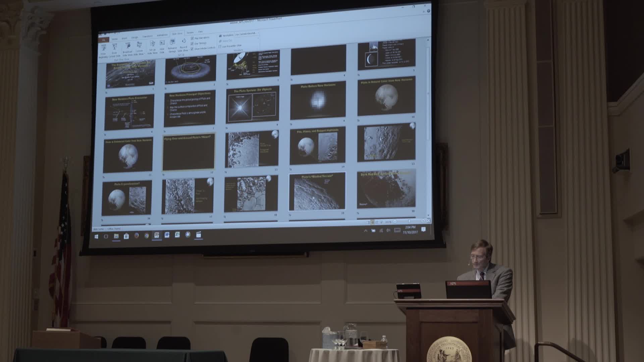Click Slide Show view icon in status bar
644x362 pixels.
click(381, 222)
